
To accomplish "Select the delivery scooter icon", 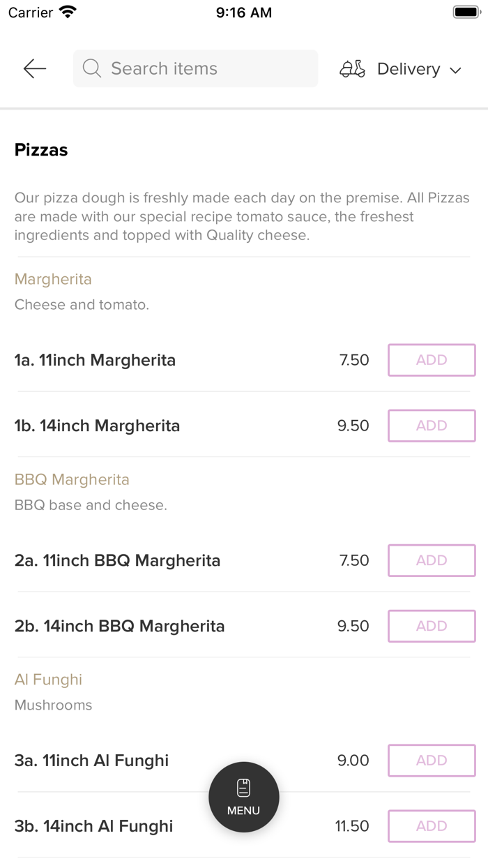I will [353, 68].
